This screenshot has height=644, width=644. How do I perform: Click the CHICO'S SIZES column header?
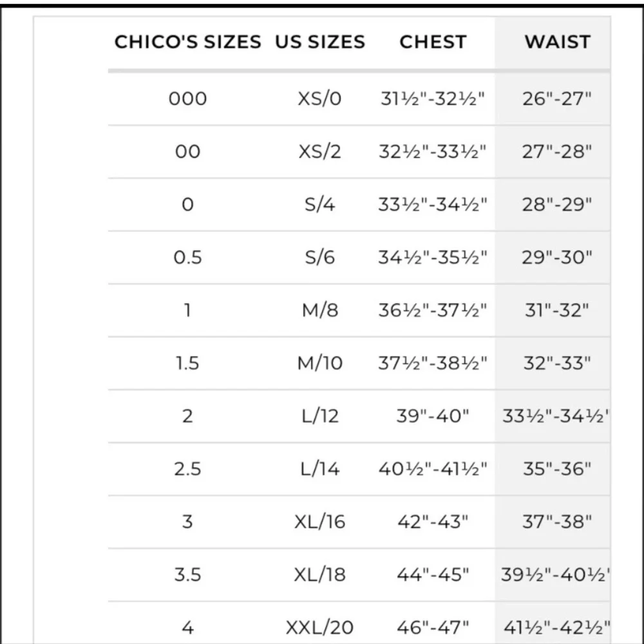tap(187, 42)
